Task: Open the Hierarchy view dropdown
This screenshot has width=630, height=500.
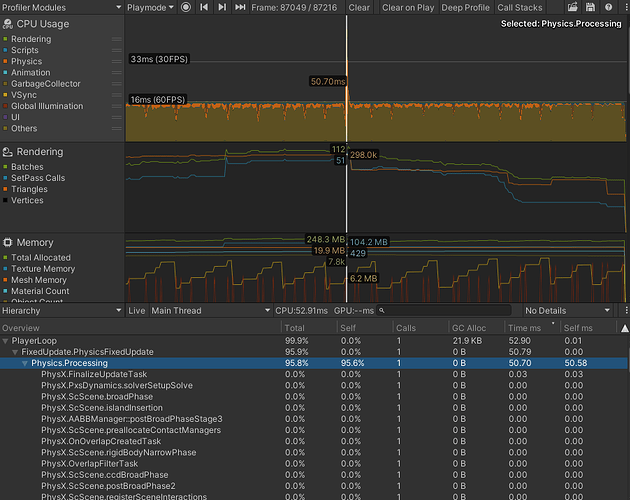Action: pyautogui.click(x=61, y=311)
